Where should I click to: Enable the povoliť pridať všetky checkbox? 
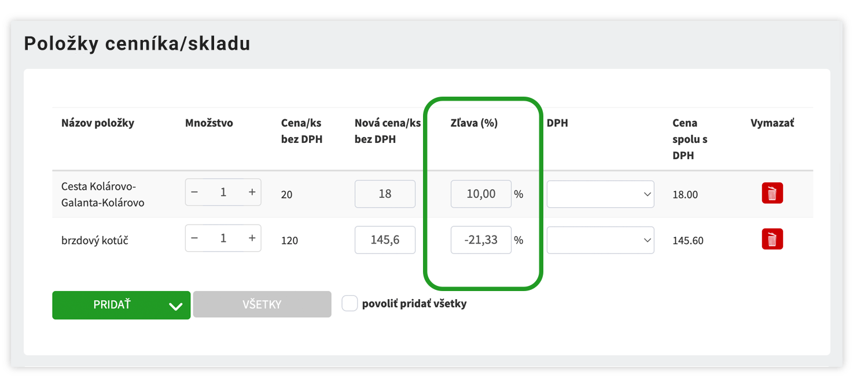tap(350, 303)
